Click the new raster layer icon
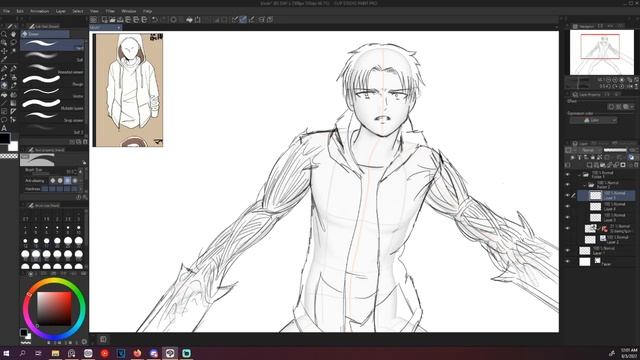This screenshot has width=640, height=360. [x=589, y=165]
